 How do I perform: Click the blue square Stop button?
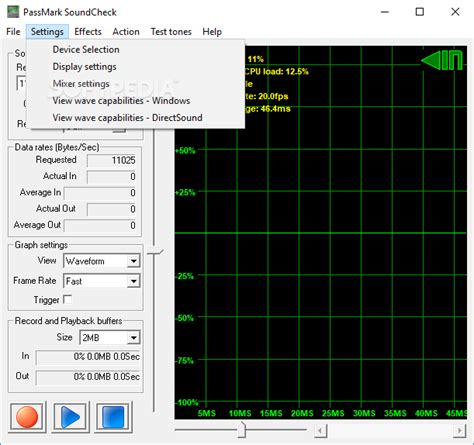(x=113, y=417)
